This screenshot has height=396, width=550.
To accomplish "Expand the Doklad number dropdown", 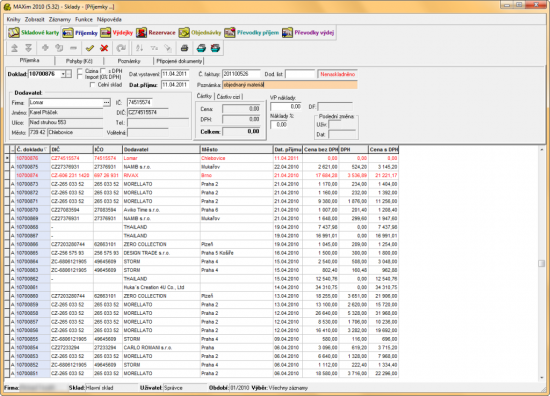I will [x=63, y=74].
